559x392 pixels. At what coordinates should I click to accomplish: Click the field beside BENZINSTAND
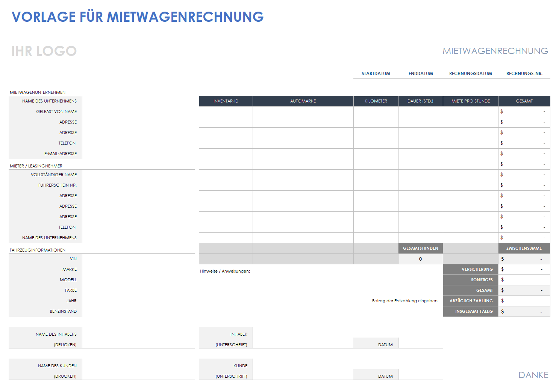(138, 311)
